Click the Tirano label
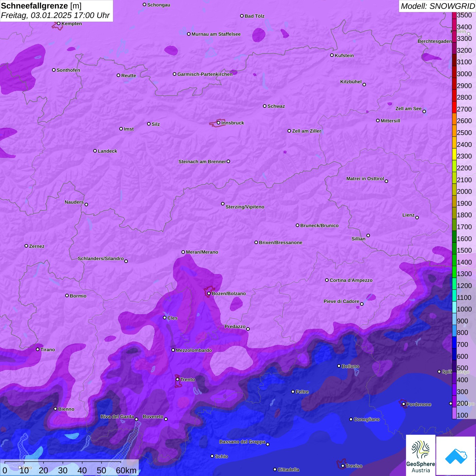Image resolution: width=476 pixels, height=476 pixels. coord(48,350)
